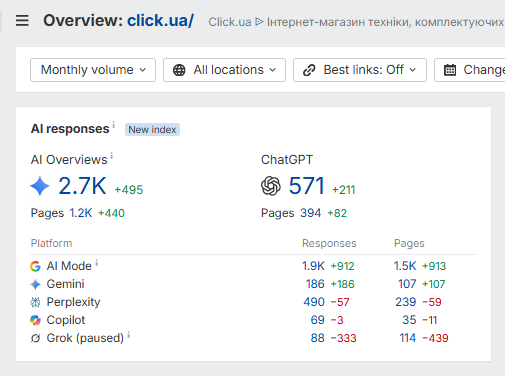Click the Copilot icon
This screenshot has height=376, width=505.
coord(35,320)
